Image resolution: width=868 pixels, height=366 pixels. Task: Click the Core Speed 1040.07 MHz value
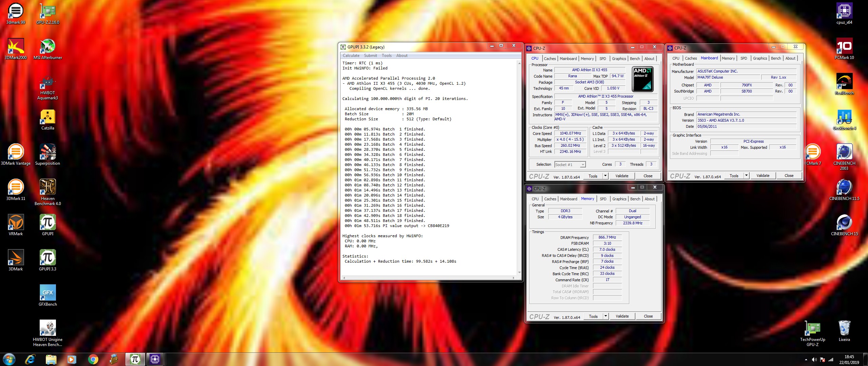pos(570,134)
